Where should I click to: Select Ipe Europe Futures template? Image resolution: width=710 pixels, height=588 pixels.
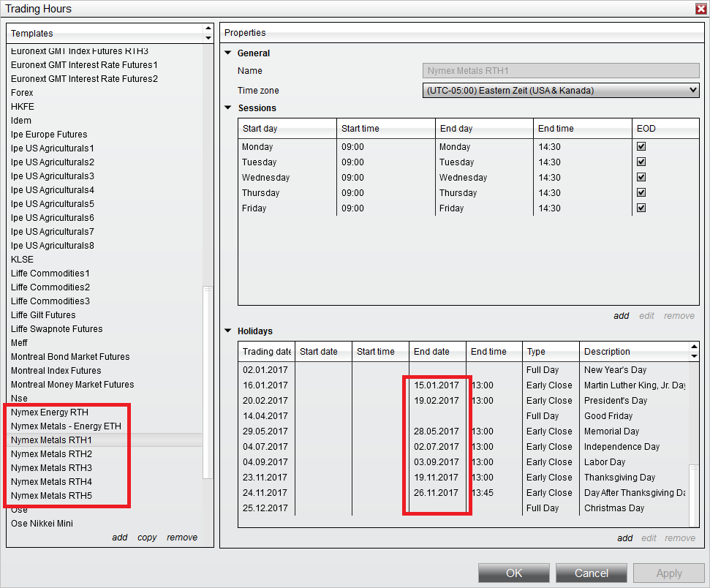[49, 135]
